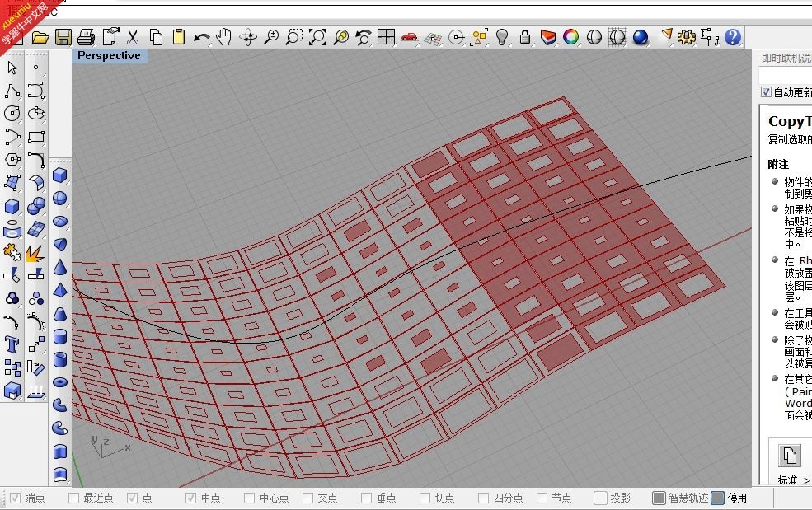Create a Pyramid from the solid toolbar
Screen dimensions: 812x510
click(60, 290)
